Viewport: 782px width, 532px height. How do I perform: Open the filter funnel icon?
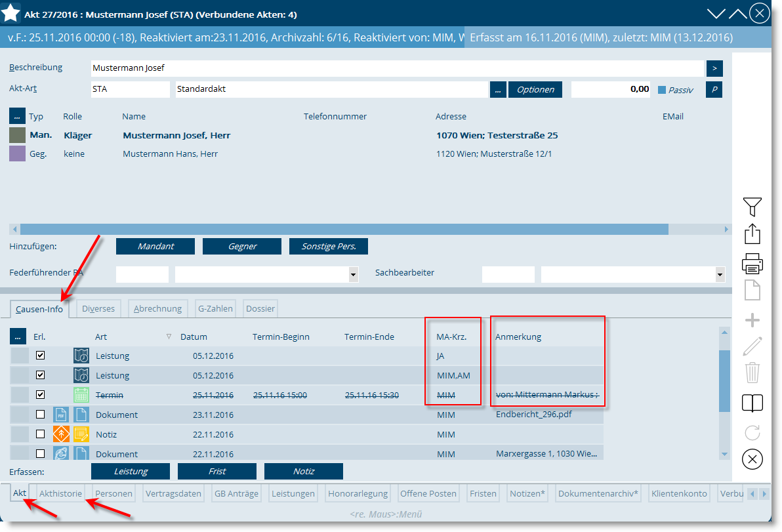(752, 207)
